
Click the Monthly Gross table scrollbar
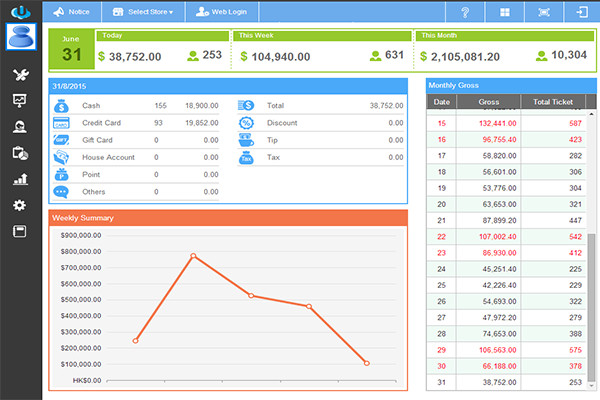591,300
